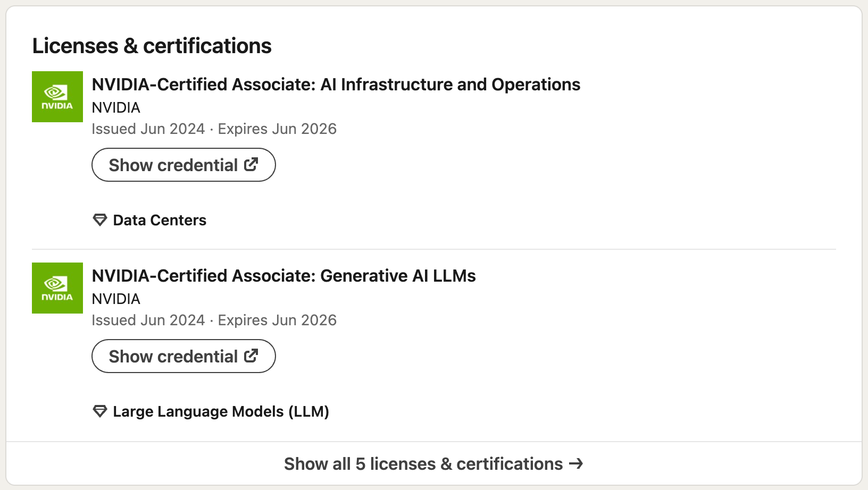Image resolution: width=868 pixels, height=490 pixels.
Task: Click NVIDIA issuer name under Generative AI LLMs certification
Action: click(x=116, y=299)
